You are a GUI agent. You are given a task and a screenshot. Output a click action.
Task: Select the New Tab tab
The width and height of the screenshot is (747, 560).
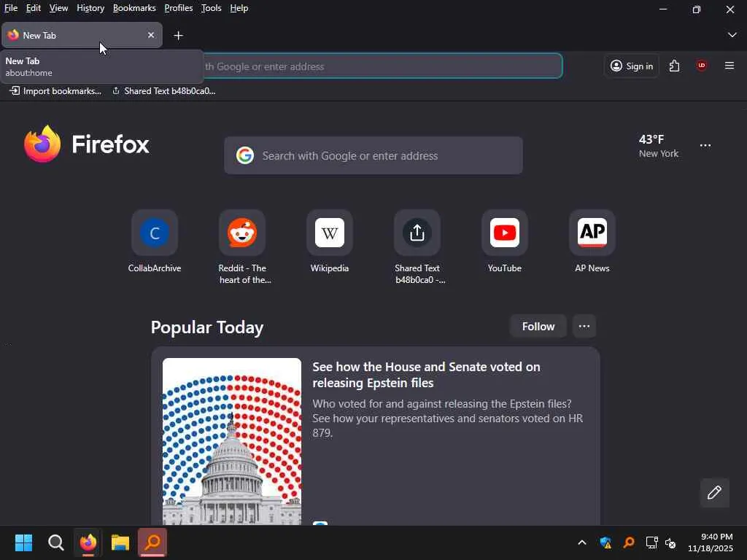tap(82, 35)
